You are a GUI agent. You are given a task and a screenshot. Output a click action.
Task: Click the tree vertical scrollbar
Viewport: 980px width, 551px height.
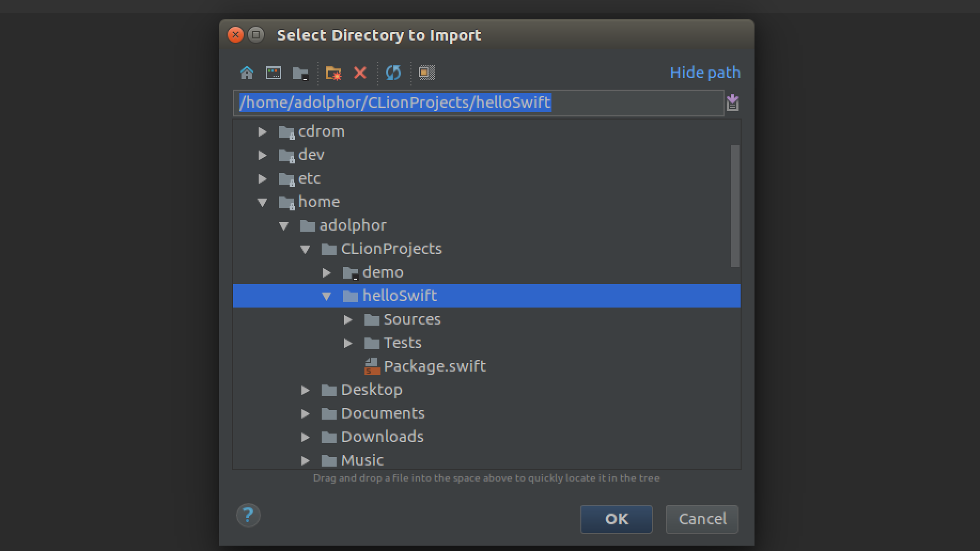(735, 206)
